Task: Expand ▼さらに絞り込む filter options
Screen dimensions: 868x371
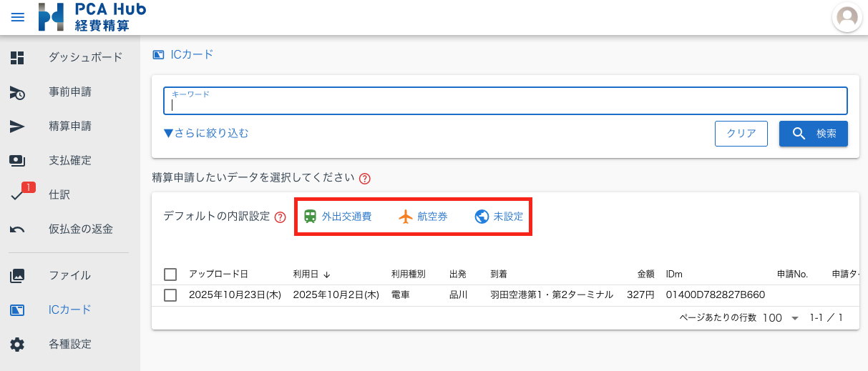Action: pos(206,133)
